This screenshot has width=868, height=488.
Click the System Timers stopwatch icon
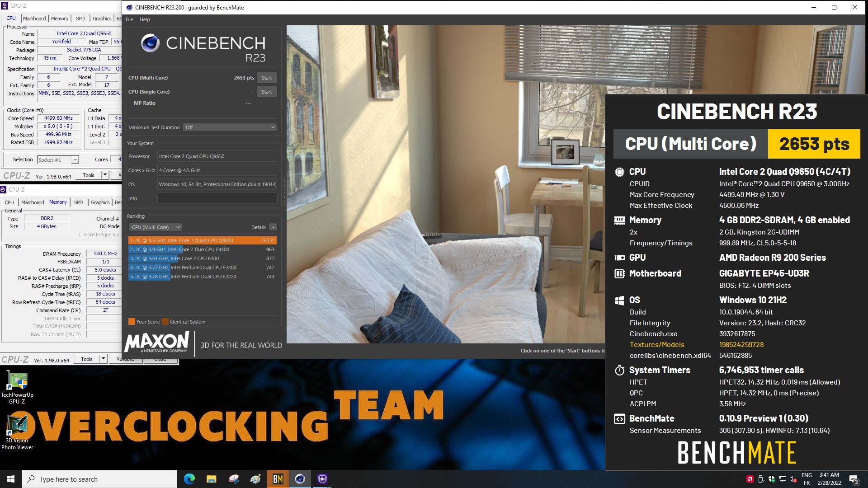pos(619,370)
